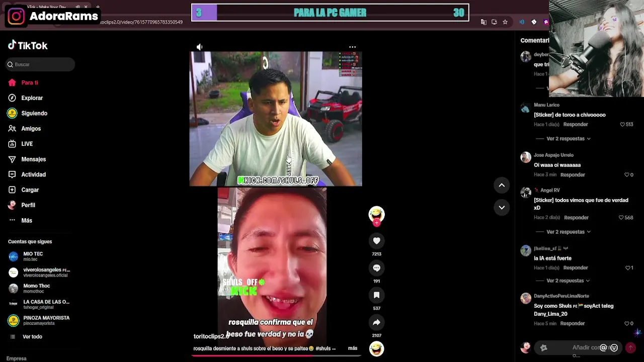Open PINOZA MAYORISTA account

(39, 320)
